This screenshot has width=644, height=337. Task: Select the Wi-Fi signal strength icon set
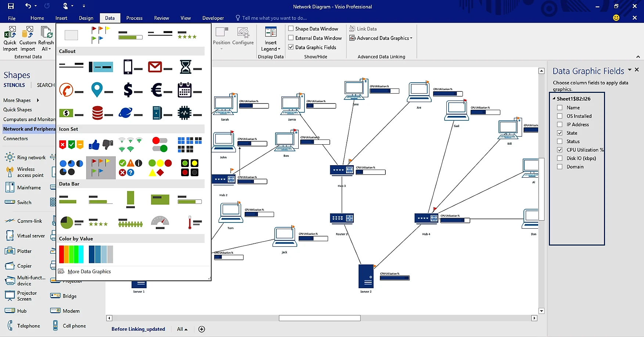pyautogui.click(x=130, y=145)
